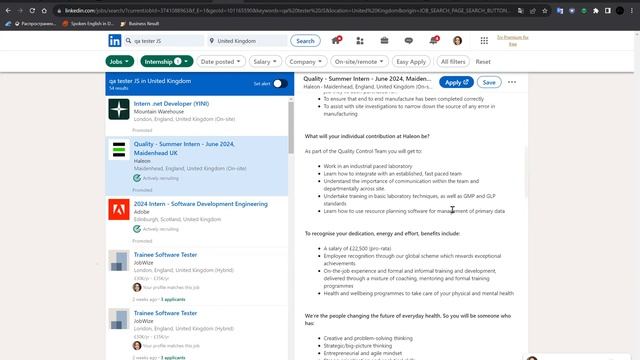Go to the Home feed icon

tap(336, 40)
